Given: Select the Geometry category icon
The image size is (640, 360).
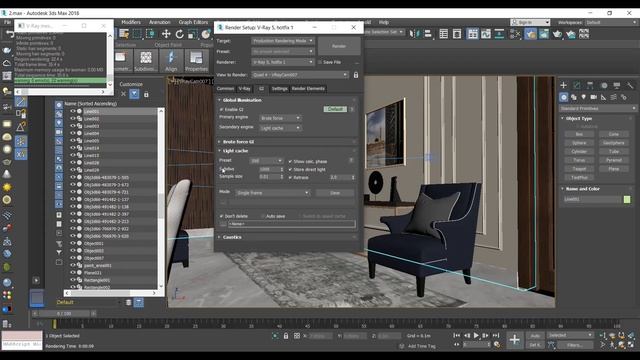Looking at the screenshot, I should click(x=564, y=97).
